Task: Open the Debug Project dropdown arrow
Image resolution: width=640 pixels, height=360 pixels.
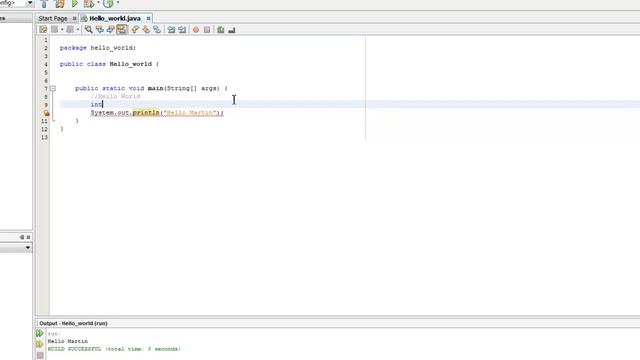Action: pyautogui.click(x=98, y=3)
